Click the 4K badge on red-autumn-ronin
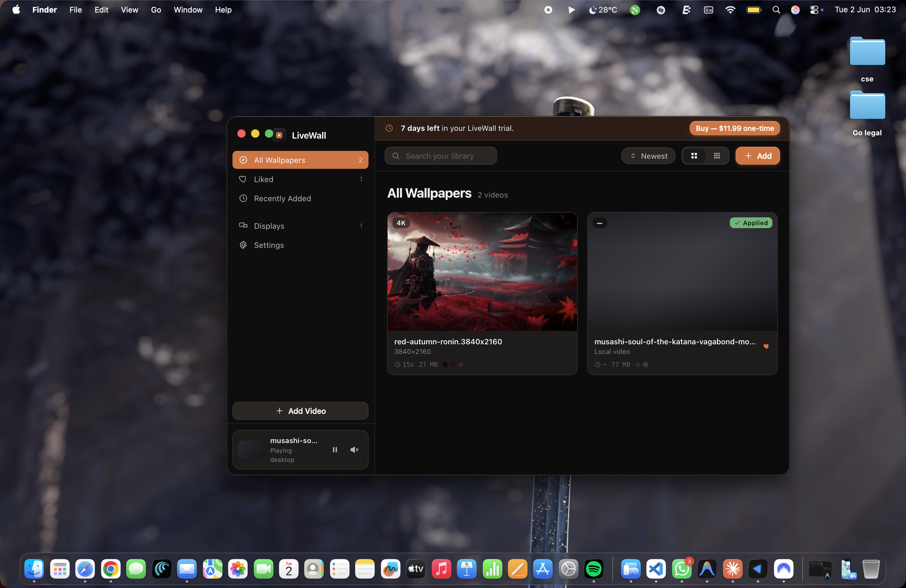Screen dimensions: 906x588 [x=401, y=223]
